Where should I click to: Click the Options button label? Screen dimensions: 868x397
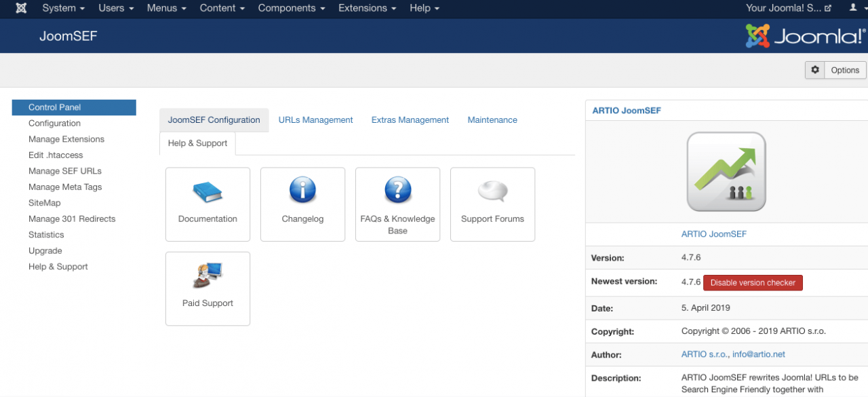point(845,70)
